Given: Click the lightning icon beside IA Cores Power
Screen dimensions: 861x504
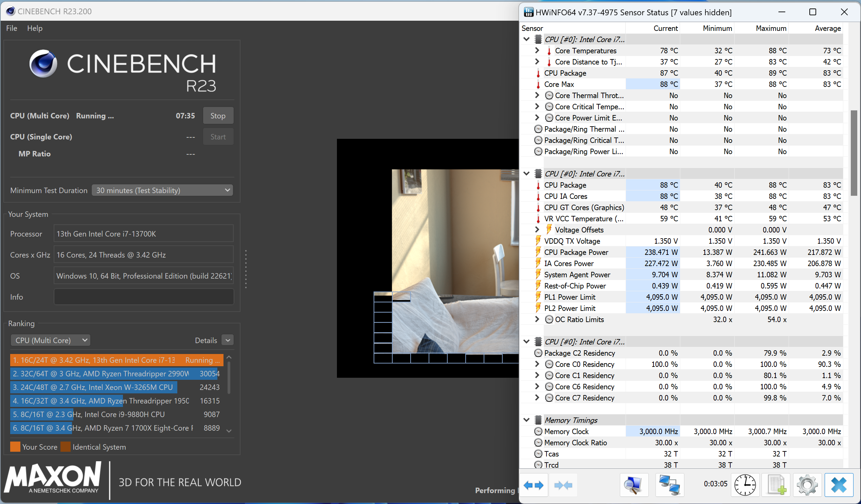Looking at the screenshot, I should pyautogui.click(x=538, y=263).
